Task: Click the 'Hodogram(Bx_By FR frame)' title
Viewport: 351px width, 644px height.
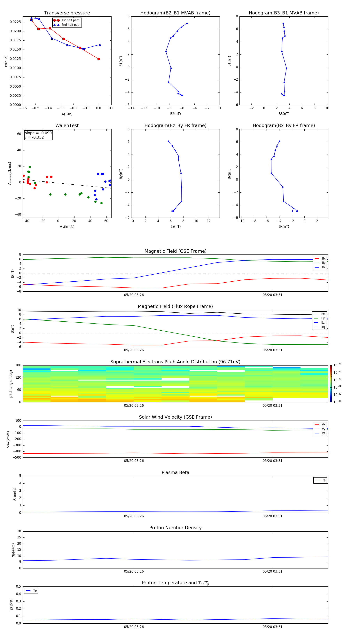Action: click(x=284, y=125)
